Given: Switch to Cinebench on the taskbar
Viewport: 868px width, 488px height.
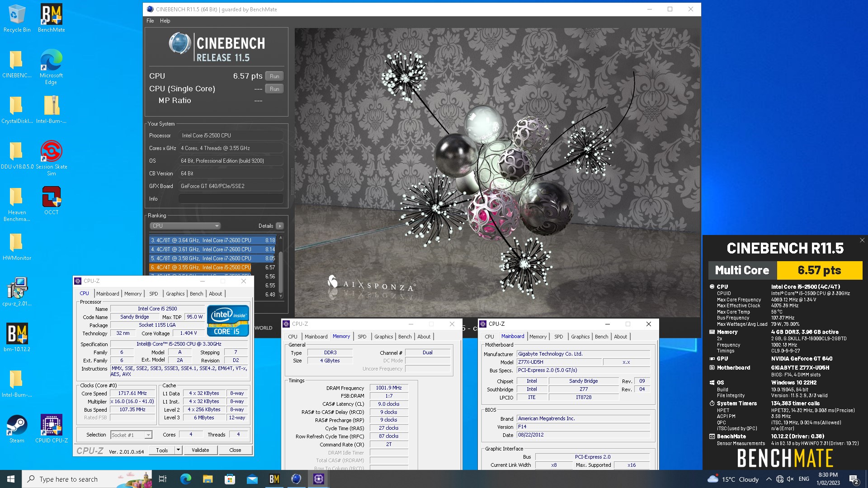Looking at the screenshot, I should 296,479.
